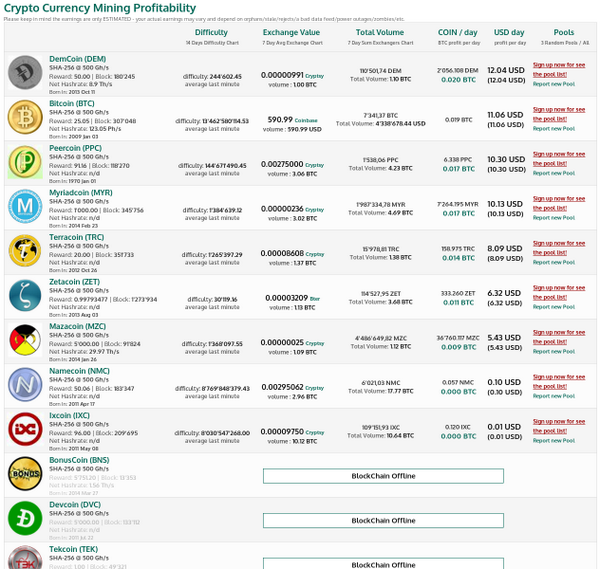600x569 pixels.
Task: Click the Zetacoin teal icon
Action: click(25, 295)
